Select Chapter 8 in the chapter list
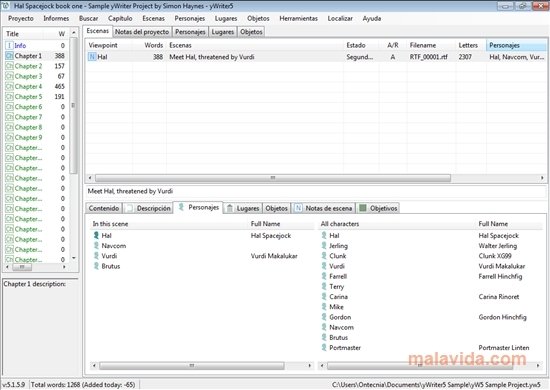The image size is (550, 390). pos(37,127)
